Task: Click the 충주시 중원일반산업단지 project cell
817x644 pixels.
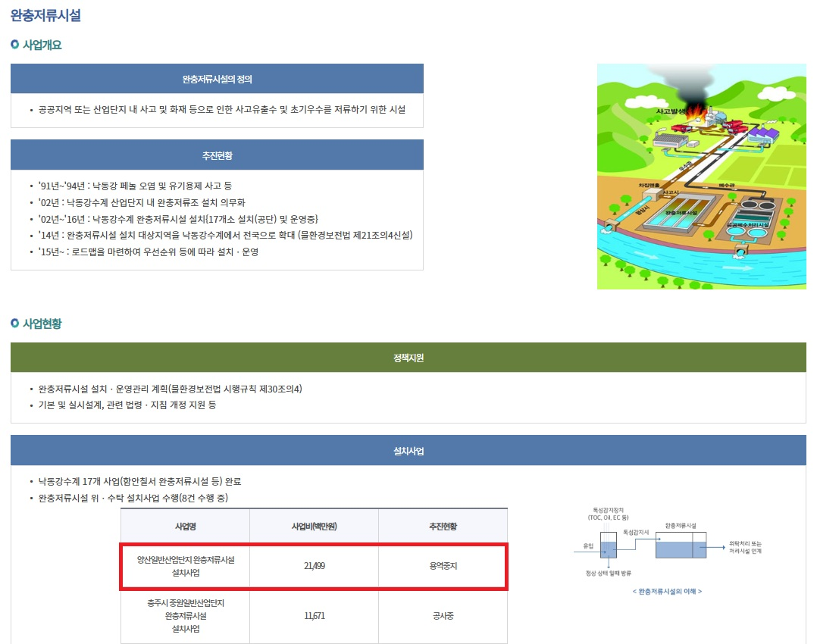Action: click(186, 616)
